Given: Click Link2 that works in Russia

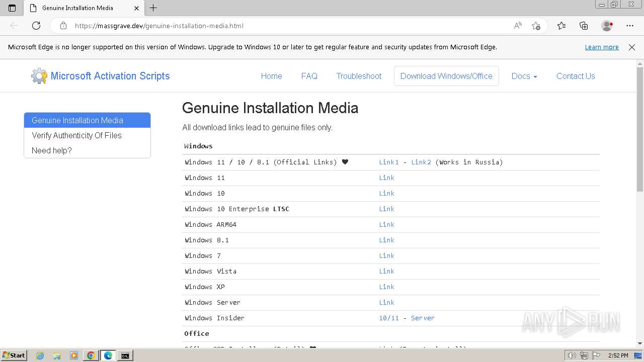Looking at the screenshot, I should tap(421, 162).
